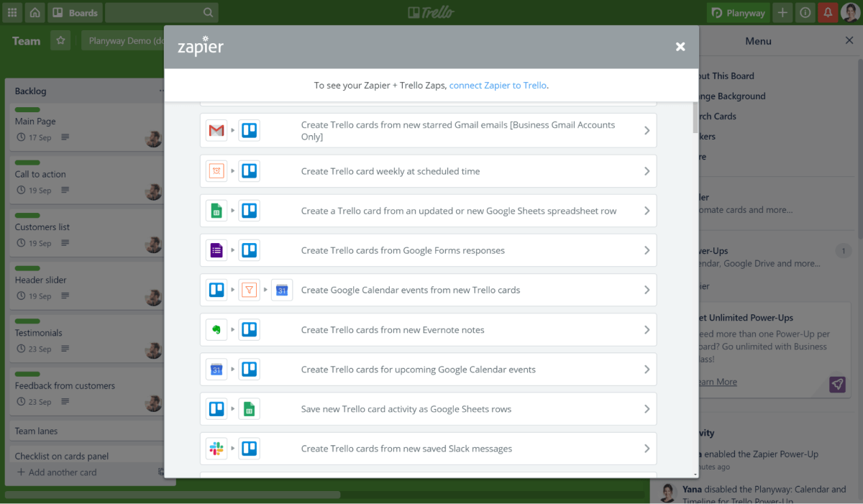Star the Planyway Demo board

coord(60,40)
